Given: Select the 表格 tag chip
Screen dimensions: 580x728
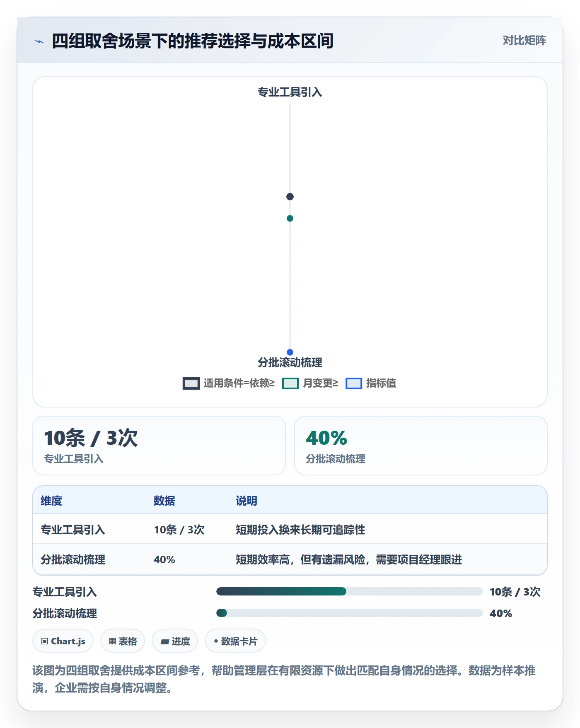Looking at the screenshot, I should tap(123, 641).
